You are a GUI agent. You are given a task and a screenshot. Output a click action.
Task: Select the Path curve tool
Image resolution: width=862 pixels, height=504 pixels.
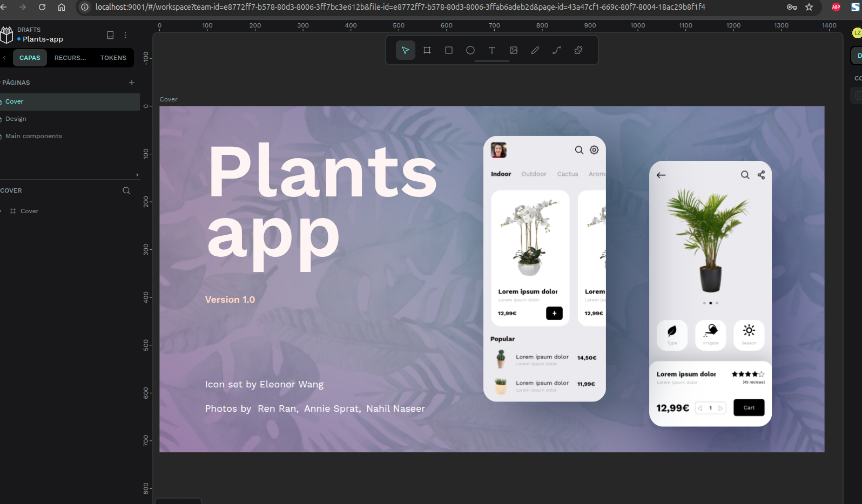[x=557, y=50]
